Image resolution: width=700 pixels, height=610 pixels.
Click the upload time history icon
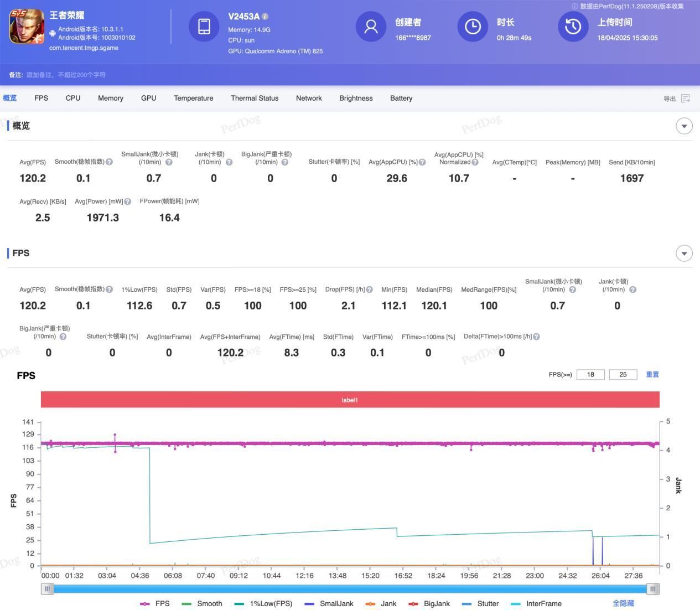[x=573, y=26]
